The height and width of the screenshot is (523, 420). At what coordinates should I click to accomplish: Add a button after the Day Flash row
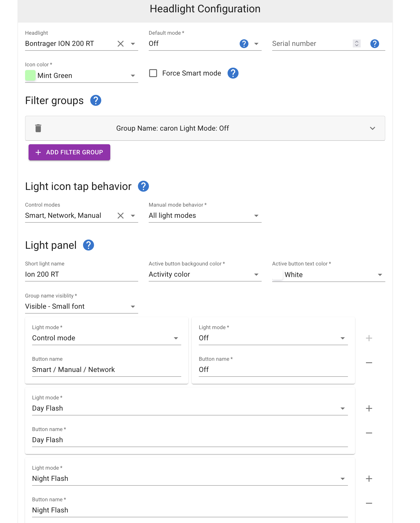pos(369,408)
